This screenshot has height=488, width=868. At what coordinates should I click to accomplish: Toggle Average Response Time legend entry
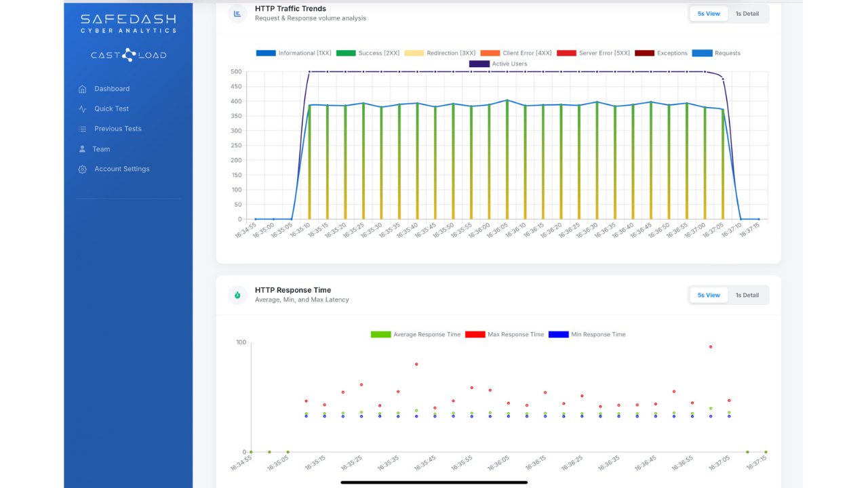click(416, 334)
